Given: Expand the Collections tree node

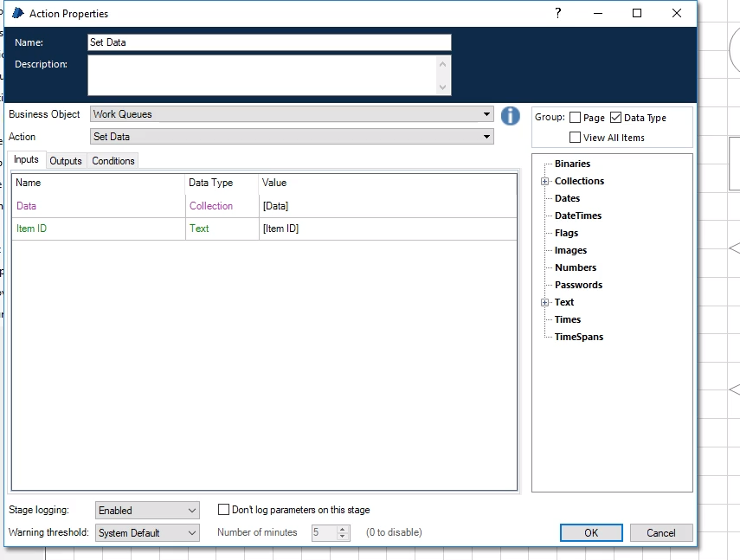Looking at the screenshot, I should coord(544,181).
